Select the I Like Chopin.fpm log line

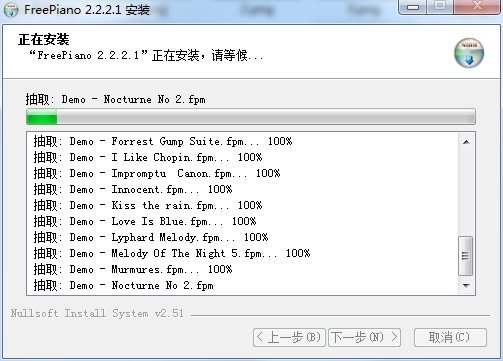click(148, 157)
